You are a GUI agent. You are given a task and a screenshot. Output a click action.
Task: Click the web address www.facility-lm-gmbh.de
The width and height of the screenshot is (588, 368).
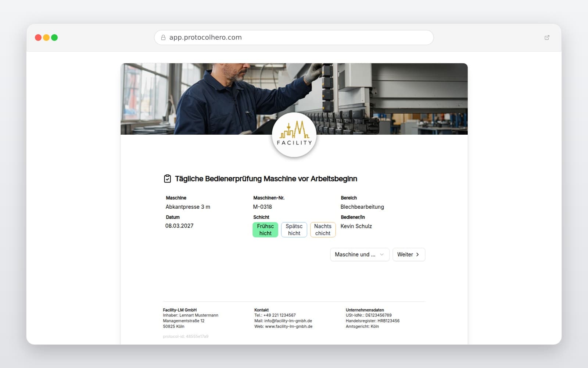pos(289,326)
